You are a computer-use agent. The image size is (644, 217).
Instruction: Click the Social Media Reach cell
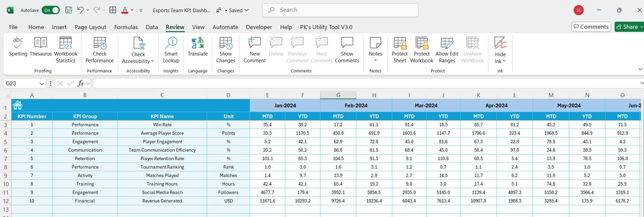coord(162,192)
